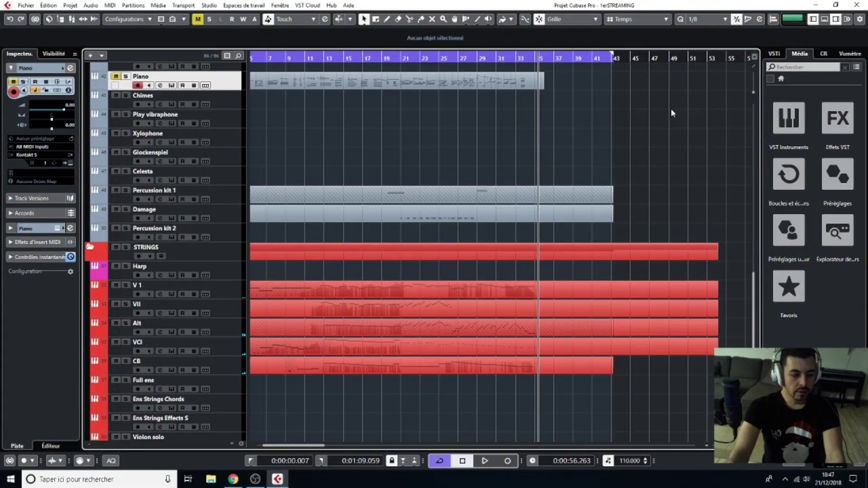The height and width of the screenshot is (488, 868).
Task: Open the Espaces de travail menu
Action: pyautogui.click(x=244, y=5)
